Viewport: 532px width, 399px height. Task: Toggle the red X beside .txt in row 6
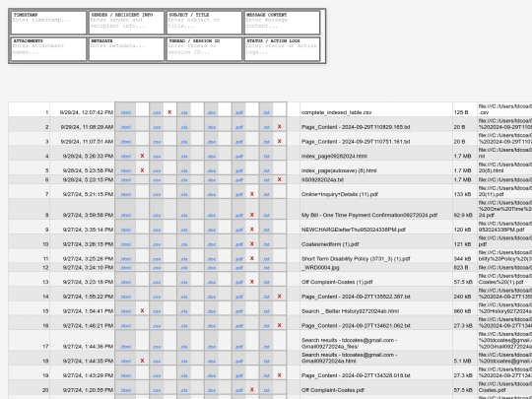[279, 179]
